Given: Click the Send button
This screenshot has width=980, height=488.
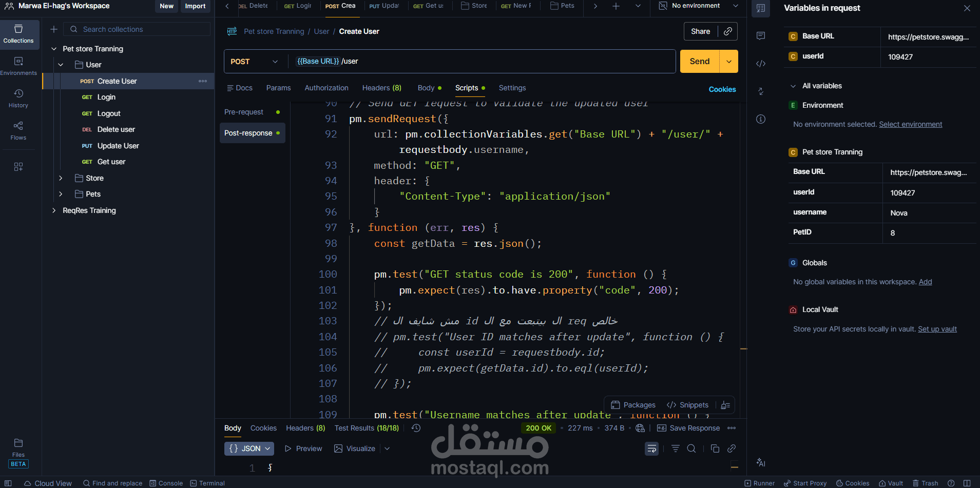Looking at the screenshot, I should (700, 62).
